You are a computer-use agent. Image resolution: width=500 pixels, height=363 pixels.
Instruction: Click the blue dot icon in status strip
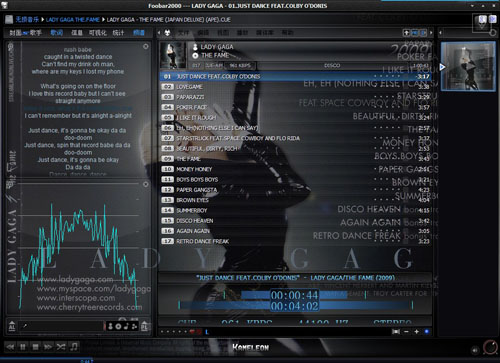tap(426, 332)
